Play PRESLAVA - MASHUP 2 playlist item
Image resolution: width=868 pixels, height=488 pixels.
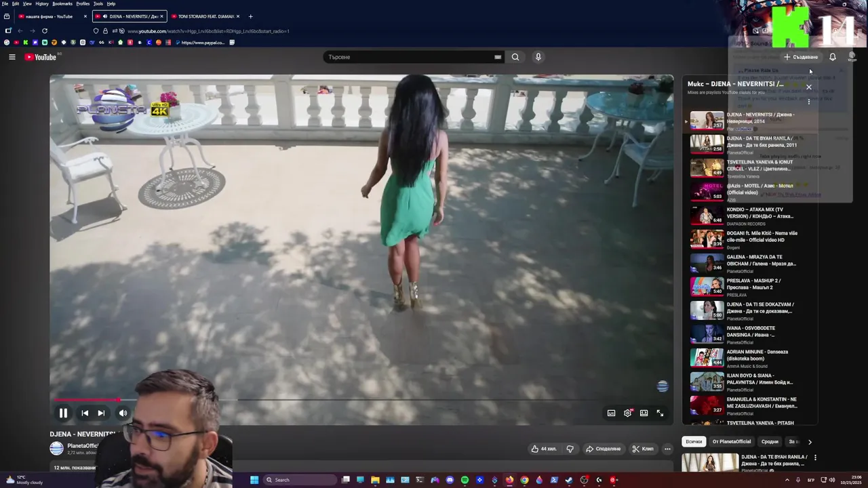point(750,286)
